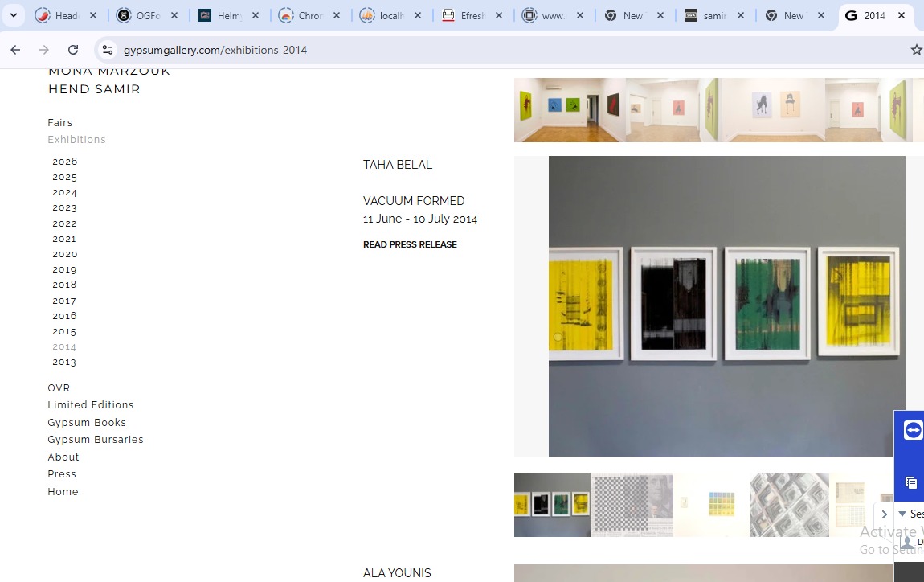Open site information icon in the address bar

coord(108,50)
